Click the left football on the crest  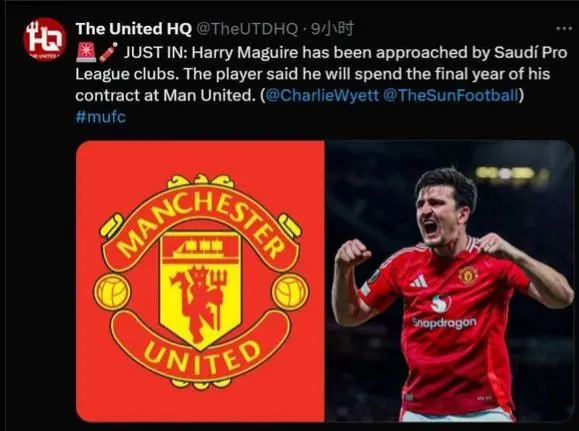tap(112, 291)
